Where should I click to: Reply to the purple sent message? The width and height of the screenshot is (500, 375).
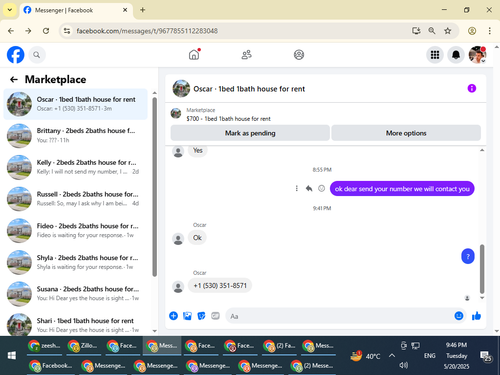[x=309, y=189]
